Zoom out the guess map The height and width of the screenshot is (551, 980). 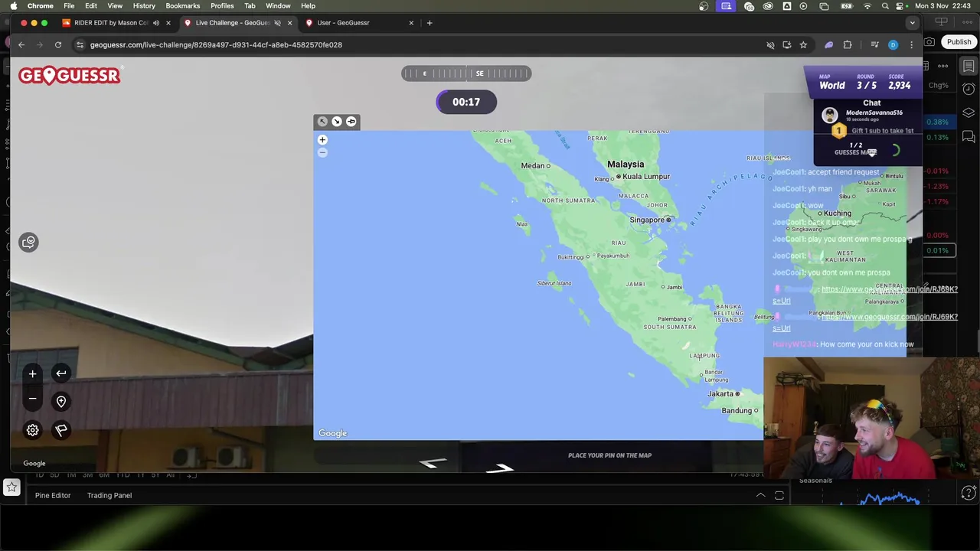[x=322, y=152]
